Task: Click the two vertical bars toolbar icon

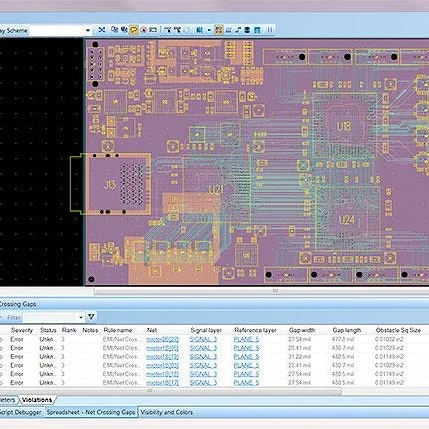Action: [269, 30]
